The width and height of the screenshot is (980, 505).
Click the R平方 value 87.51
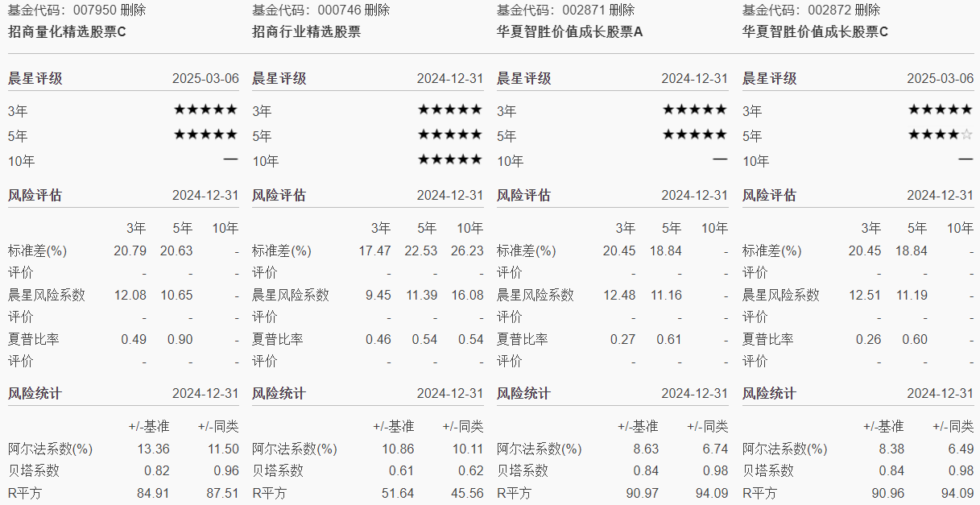[222, 493]
